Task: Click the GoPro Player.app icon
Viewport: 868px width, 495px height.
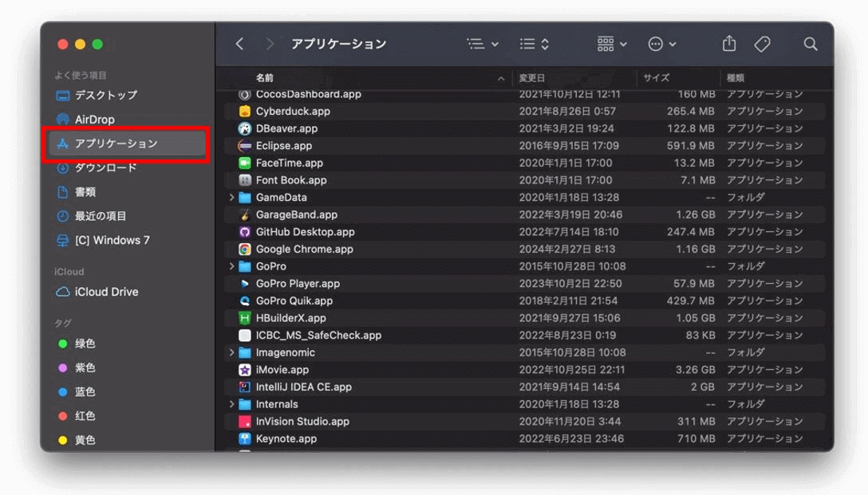Action: pos(245,284)
